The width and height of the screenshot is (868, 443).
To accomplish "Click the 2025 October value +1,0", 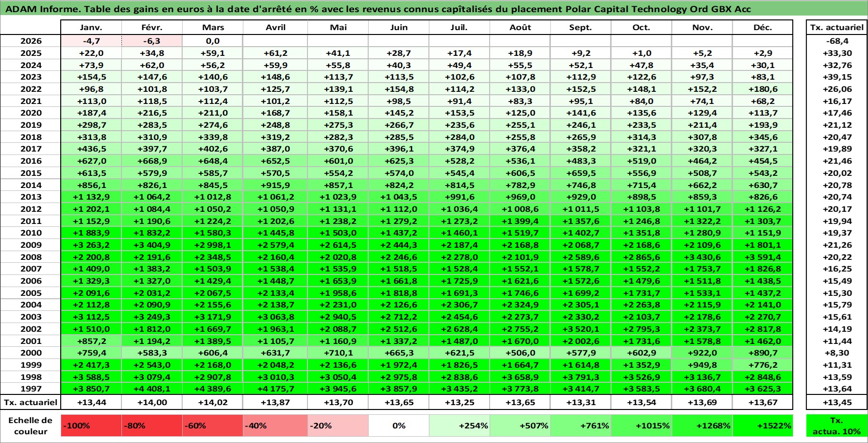I will pyautogui.click(x=641, y=53).
